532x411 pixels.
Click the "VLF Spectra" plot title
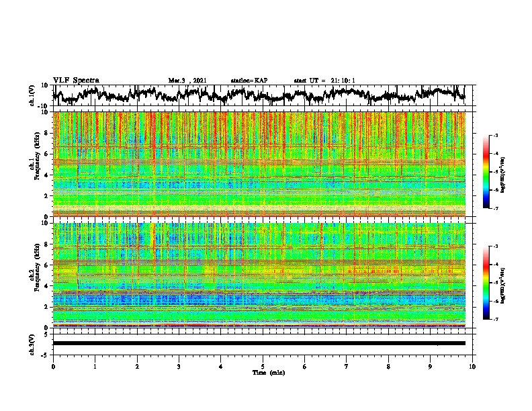(76, 81)
